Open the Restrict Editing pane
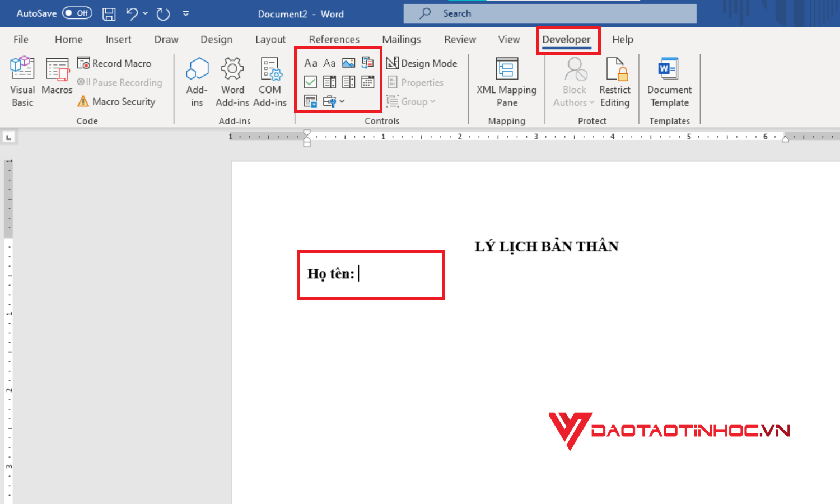Screen dimensions: 840x504 615,81
